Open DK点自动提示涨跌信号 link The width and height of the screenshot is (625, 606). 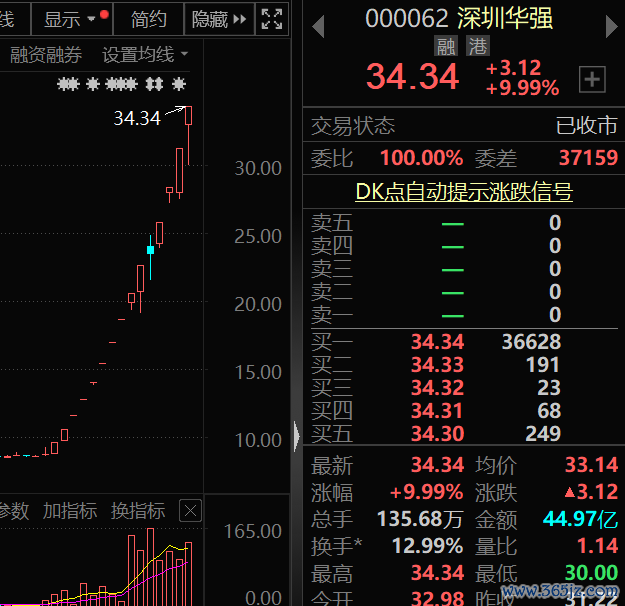coord(464,192)
